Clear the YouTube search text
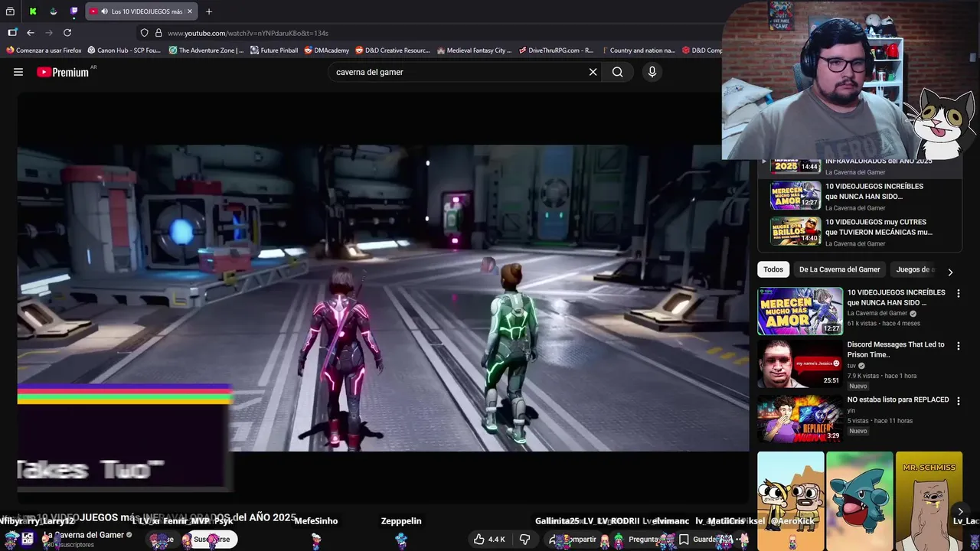 point(593,72)
